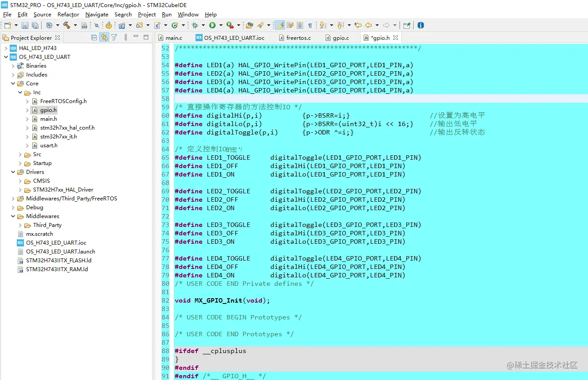588x380 pixels.
Task: Open the File menu
Action: pyautogui.click(x=7, y=14)
